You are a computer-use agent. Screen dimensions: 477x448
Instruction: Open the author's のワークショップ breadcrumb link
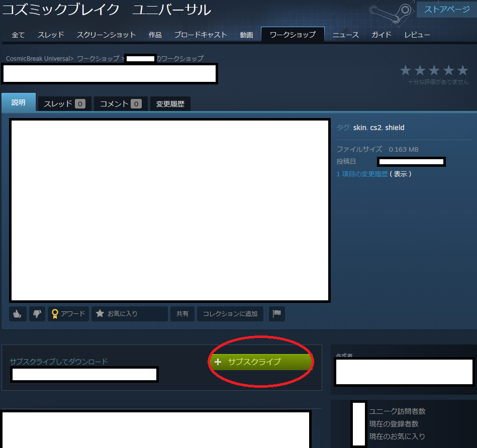(179, 58)
